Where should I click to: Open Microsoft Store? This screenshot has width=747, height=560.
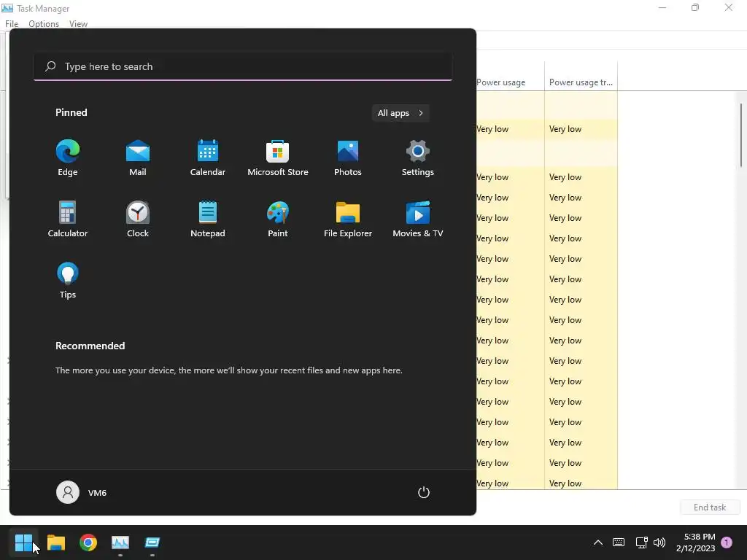point(278,158)
